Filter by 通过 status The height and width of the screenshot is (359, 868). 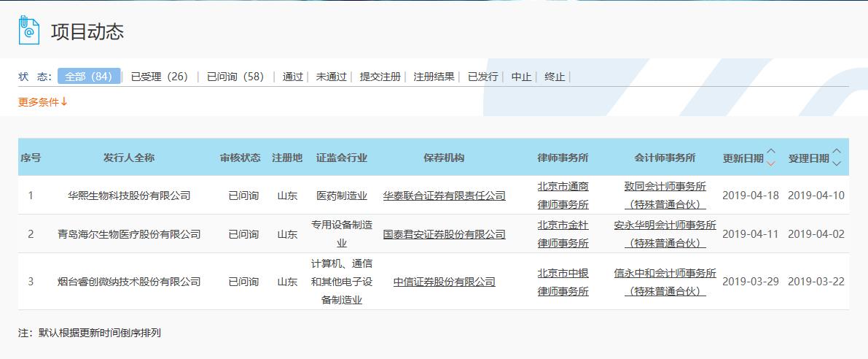click(x=293, y=77)
